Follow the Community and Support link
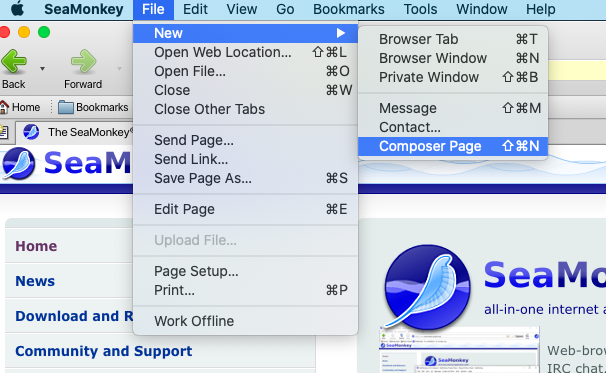606x373 pixels. click(104, 351)
